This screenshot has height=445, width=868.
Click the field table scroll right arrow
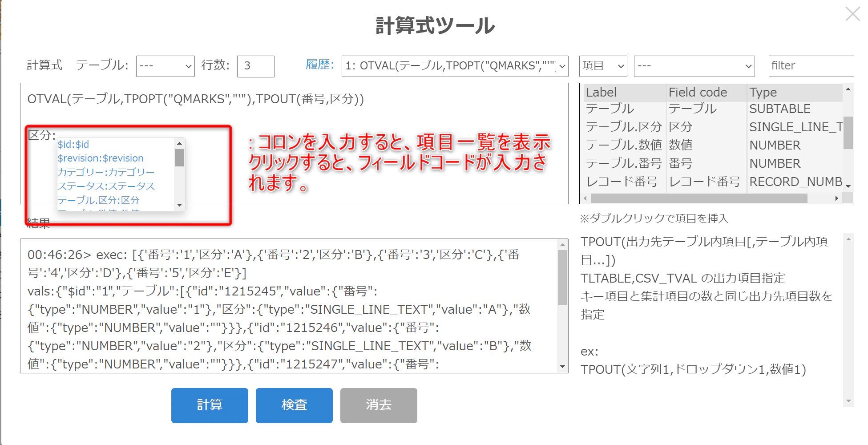pos(837,198)
